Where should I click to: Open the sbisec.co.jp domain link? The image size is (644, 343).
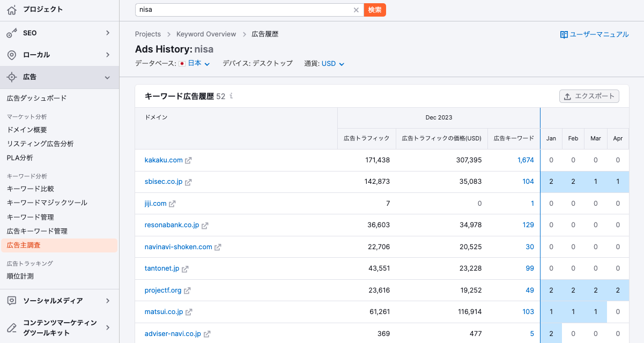tap(164, 182)
